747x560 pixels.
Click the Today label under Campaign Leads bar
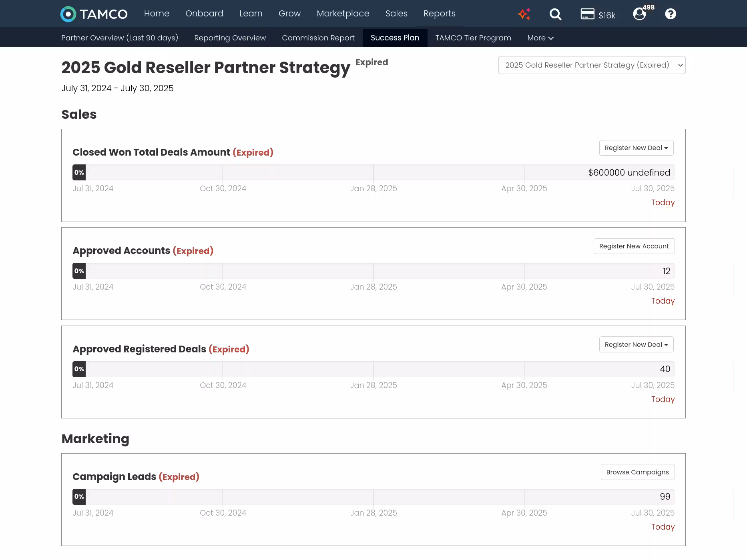(x=663, y=527)
